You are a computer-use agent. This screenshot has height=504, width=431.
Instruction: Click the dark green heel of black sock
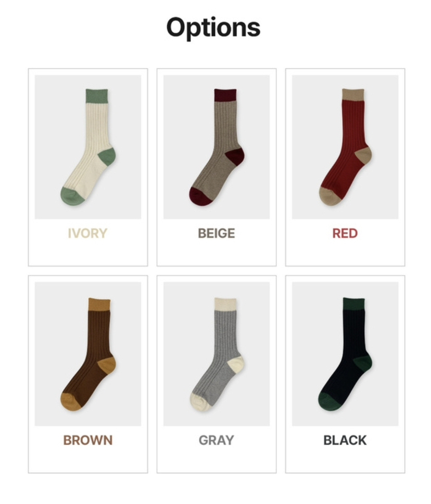[363, 363]
